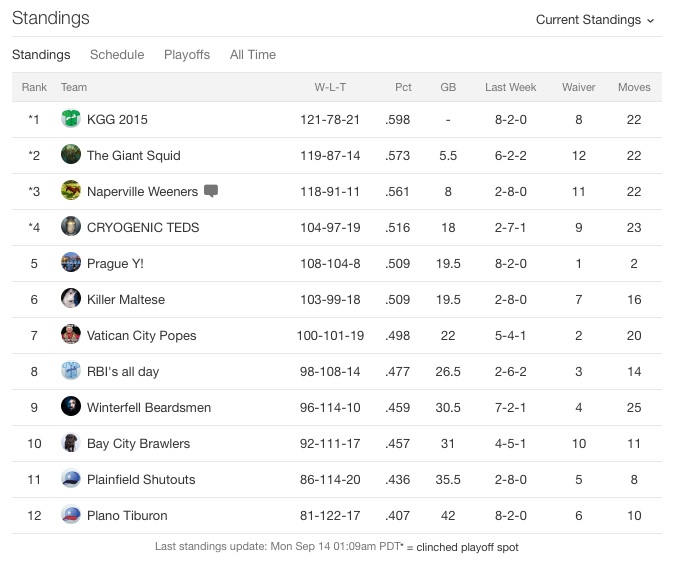
Task: Click The Giant Squid team avatar
Action: [x=71, y=154]
